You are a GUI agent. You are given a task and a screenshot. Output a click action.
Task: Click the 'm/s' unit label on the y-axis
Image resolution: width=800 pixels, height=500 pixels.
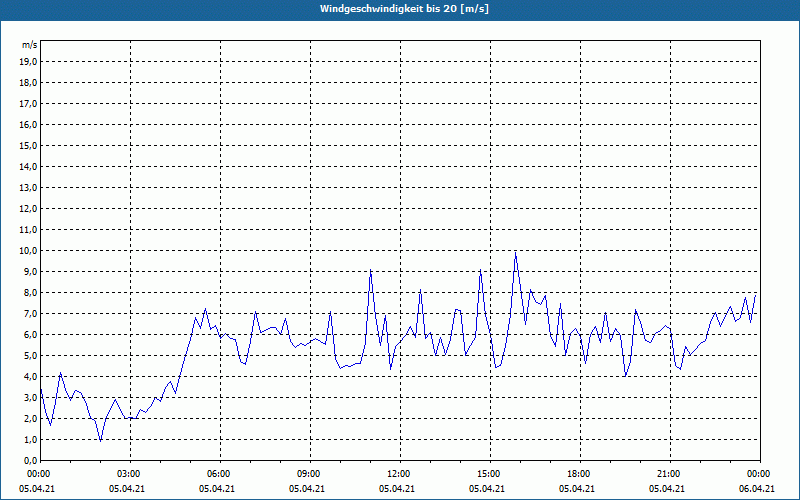click(30, 45)
